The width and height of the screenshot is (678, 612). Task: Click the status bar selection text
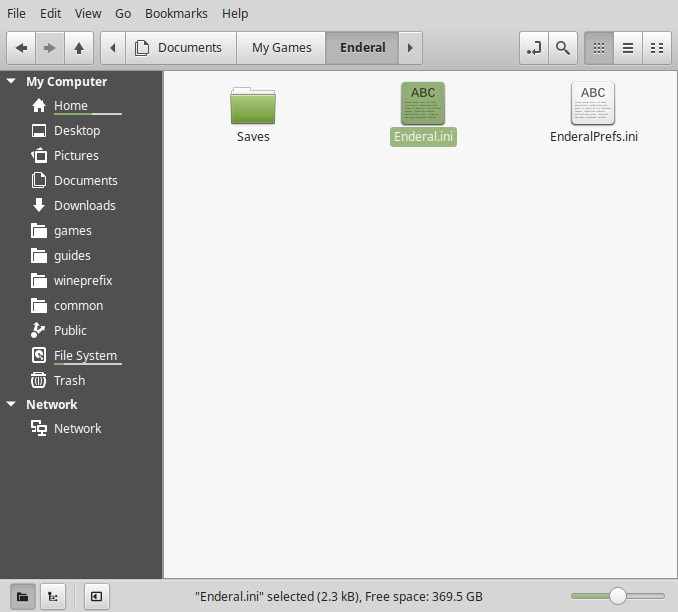point(339,597)
